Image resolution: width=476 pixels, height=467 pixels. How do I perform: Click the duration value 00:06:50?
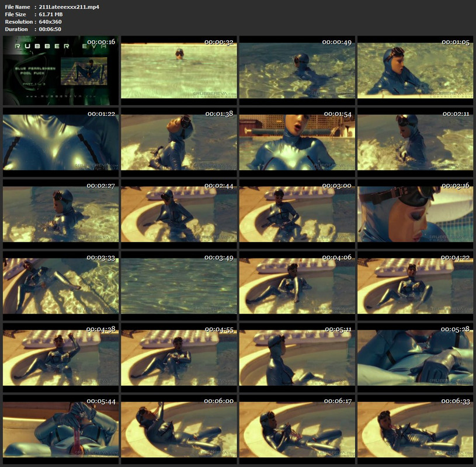coord(50,29)
